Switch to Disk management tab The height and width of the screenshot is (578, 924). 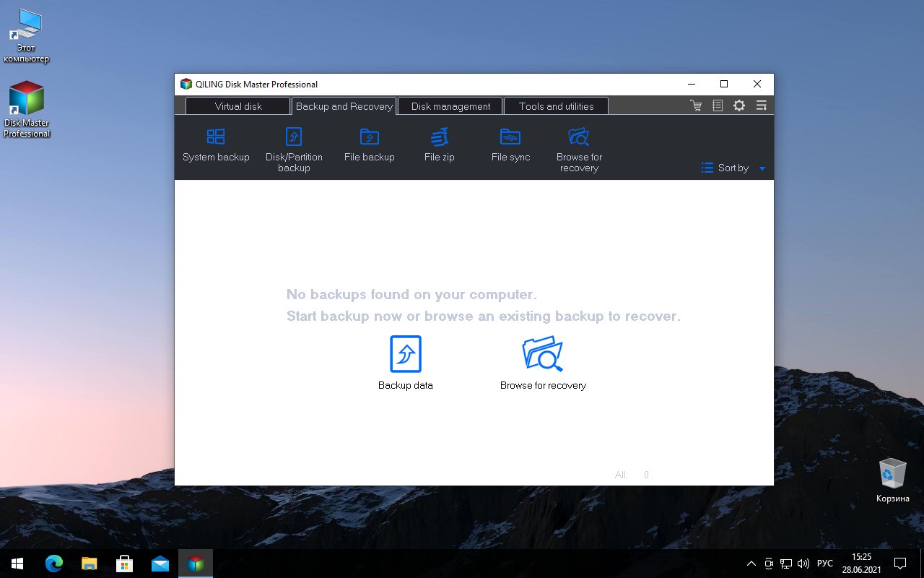450,106
